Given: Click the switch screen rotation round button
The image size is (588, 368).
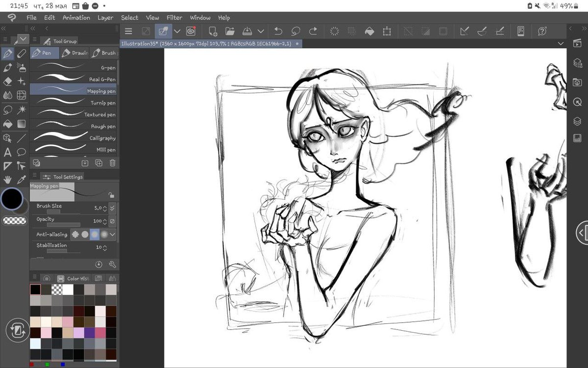Looking at the screenshot, I should [18, 330].
